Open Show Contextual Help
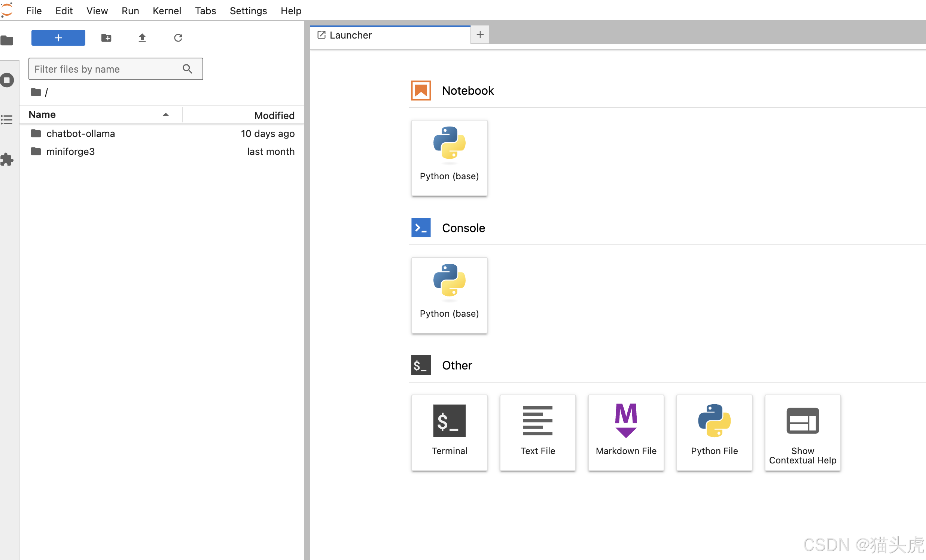The width and height of the screenshot is (926, 560). [802, 432]
